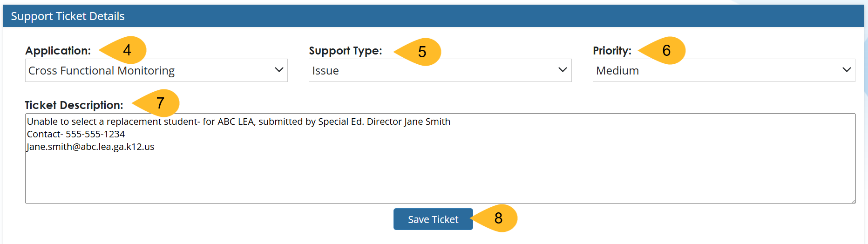Click the yellow callout marker 4
The width and height of the screenshot is (868, 244).
click(x=126, y=50)
